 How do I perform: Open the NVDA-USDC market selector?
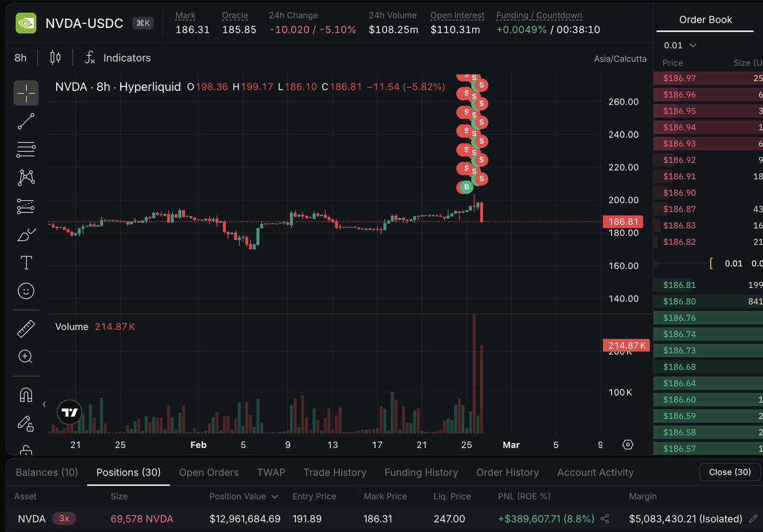click(x=85, y=24)
